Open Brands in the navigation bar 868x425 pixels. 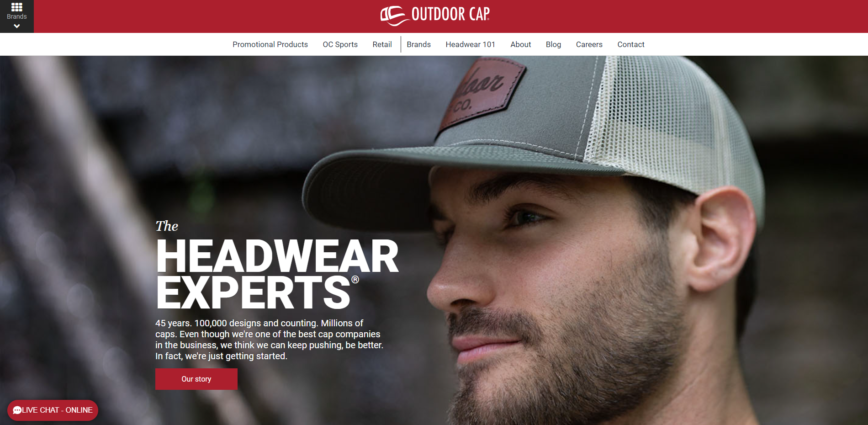pos(418,44)
